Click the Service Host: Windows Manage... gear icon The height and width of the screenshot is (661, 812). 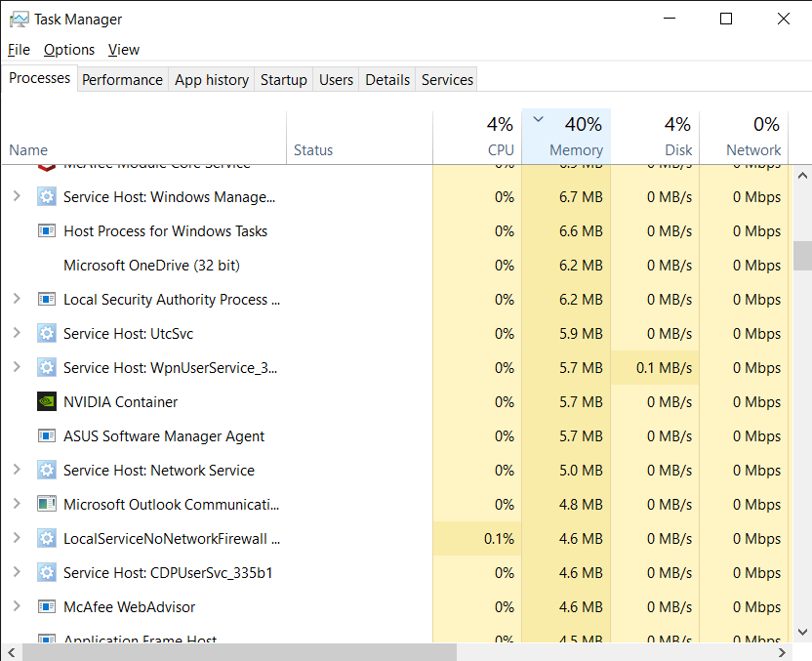click(x=47, y=197)
